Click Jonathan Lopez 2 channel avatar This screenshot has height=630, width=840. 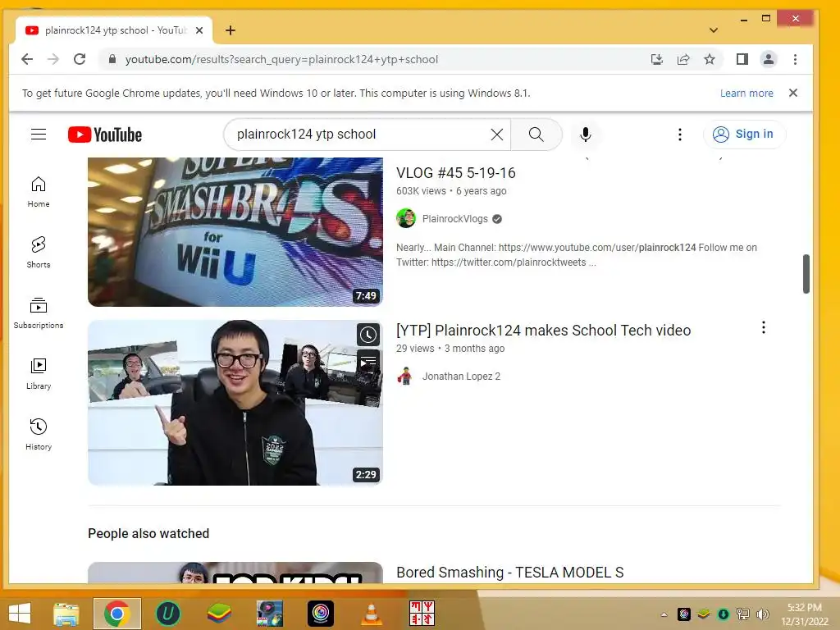405,376
